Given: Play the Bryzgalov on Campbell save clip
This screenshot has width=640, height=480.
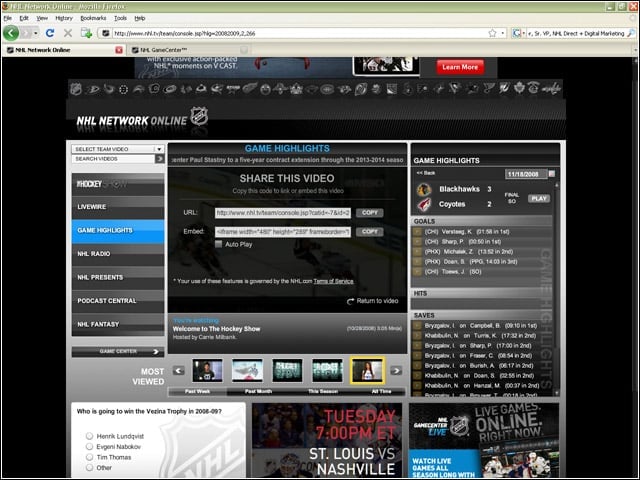Looking at the screenshot, I should (417, 326).
